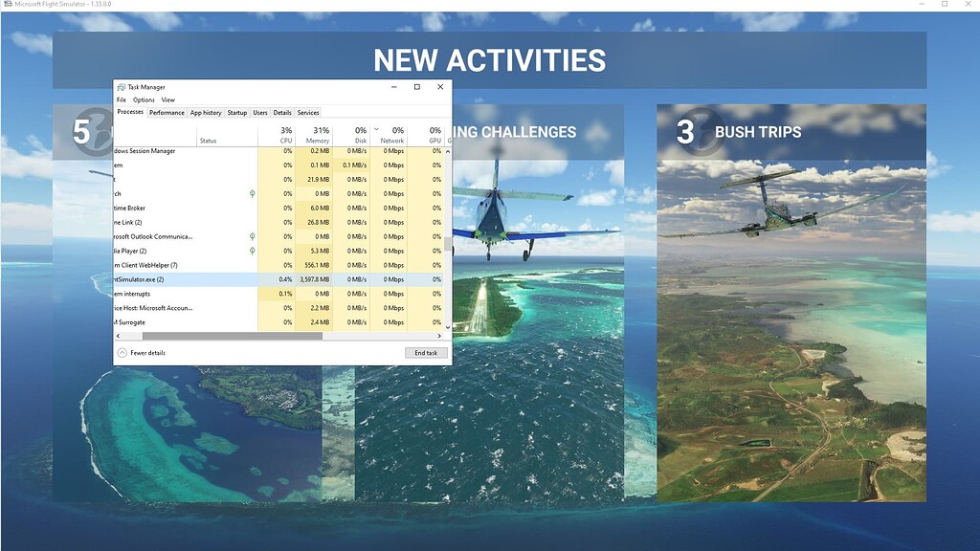Switch to the Startup tab
Screen dimensions: 980x551
click(236, 112)
